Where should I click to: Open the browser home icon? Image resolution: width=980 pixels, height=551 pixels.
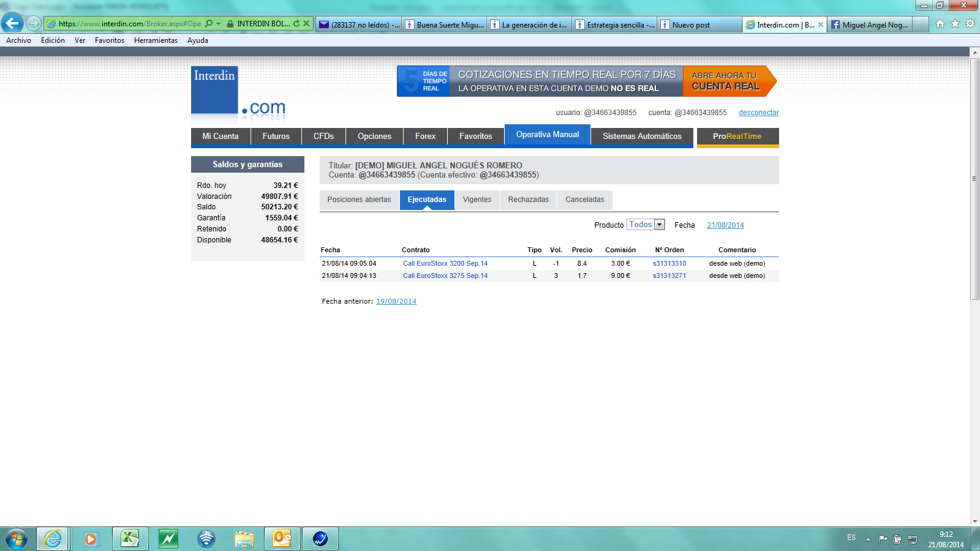click(940, 24)
